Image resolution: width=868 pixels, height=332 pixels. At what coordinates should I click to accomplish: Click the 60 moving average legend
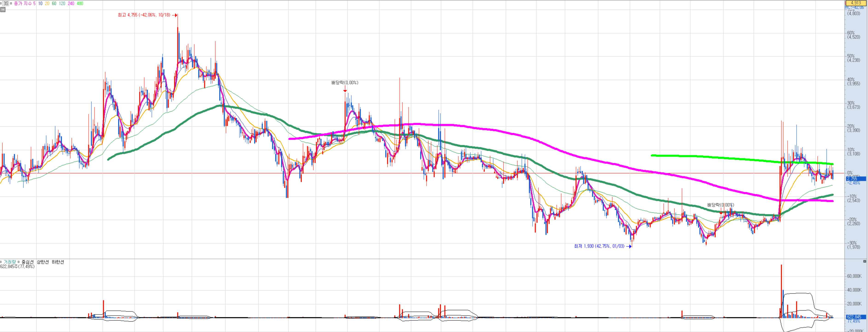(x=54, y=3)
